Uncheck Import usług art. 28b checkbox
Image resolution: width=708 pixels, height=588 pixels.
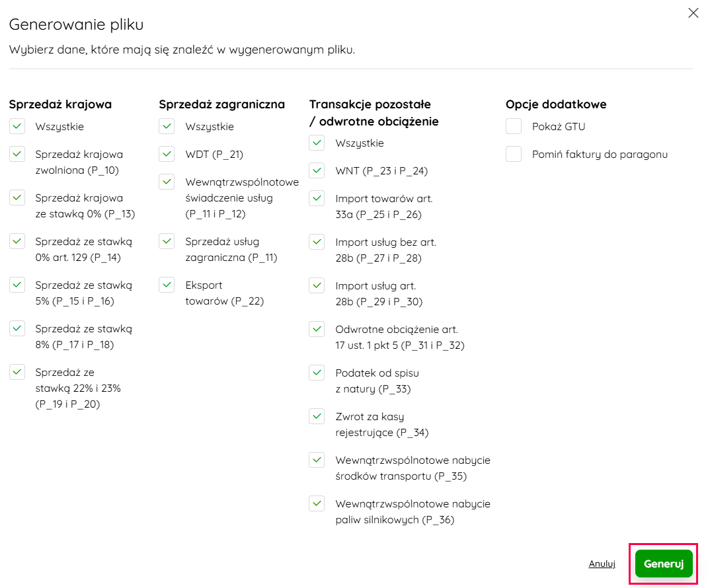tap(317, 285)
